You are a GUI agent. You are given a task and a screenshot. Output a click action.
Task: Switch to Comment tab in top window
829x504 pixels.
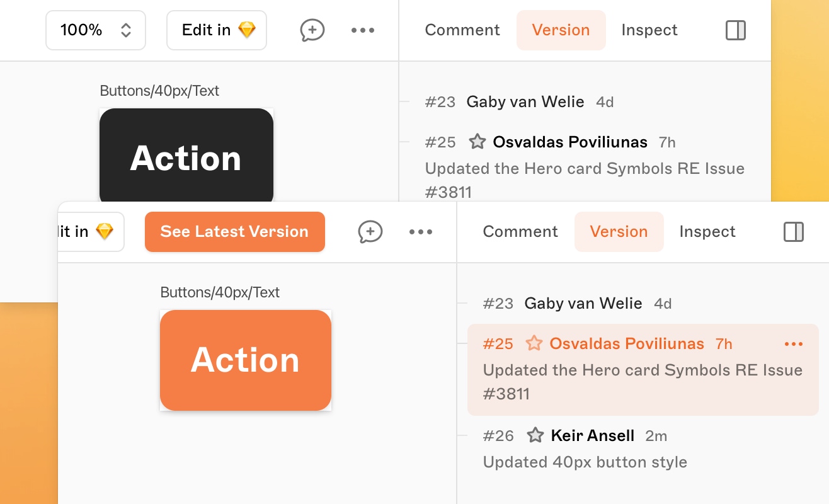pos(462,30)
